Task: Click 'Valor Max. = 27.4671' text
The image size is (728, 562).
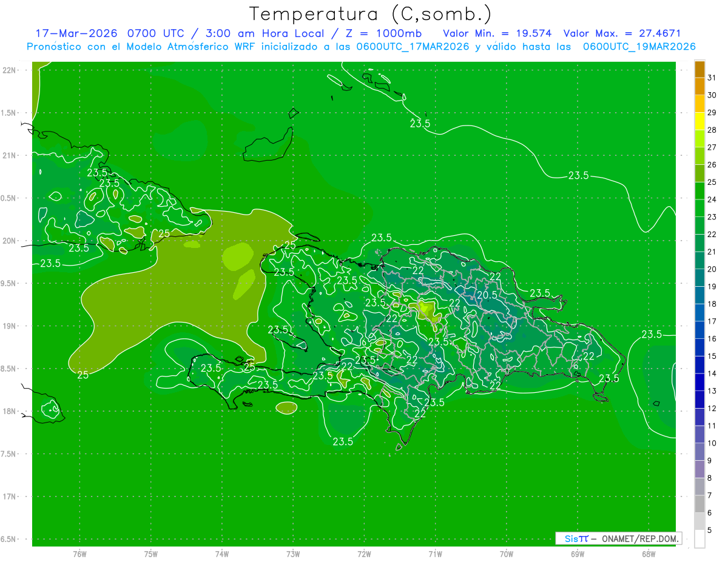Action: click(624, 33)
